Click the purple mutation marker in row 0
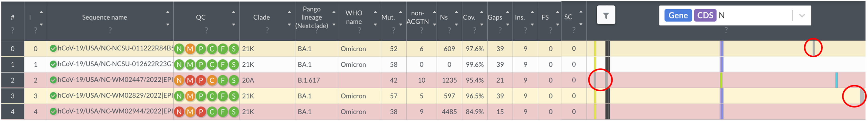 tap(721, 49)
